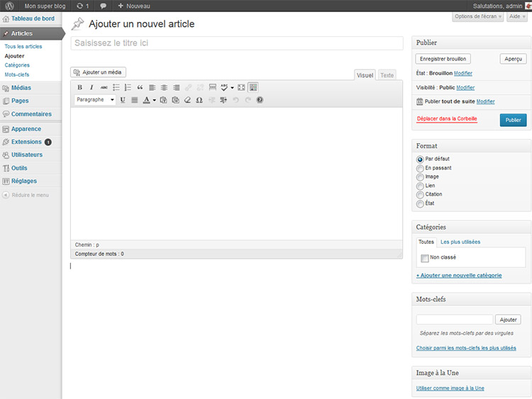Screen dimensions: 532x399
Task: Paste from Word
Action: 175,100
